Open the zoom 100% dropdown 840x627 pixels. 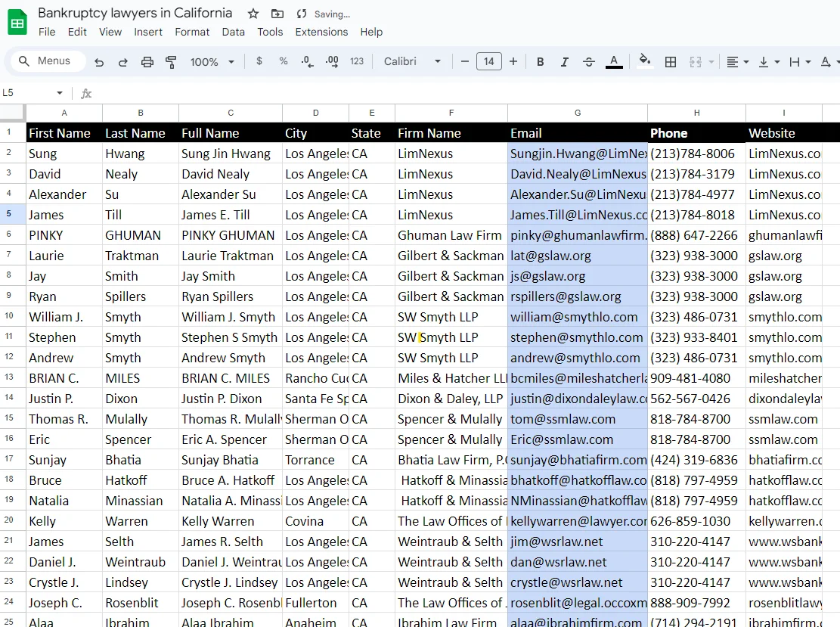212,62
